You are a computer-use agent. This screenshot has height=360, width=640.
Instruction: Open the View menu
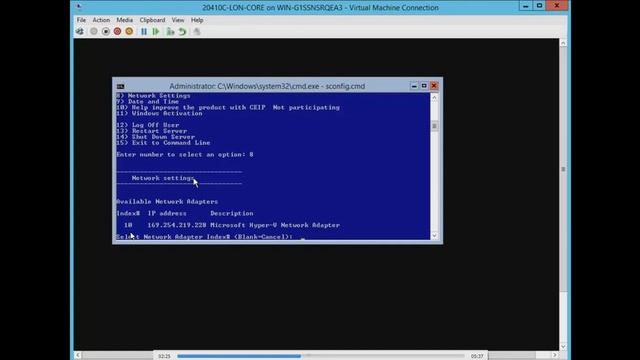178,20
